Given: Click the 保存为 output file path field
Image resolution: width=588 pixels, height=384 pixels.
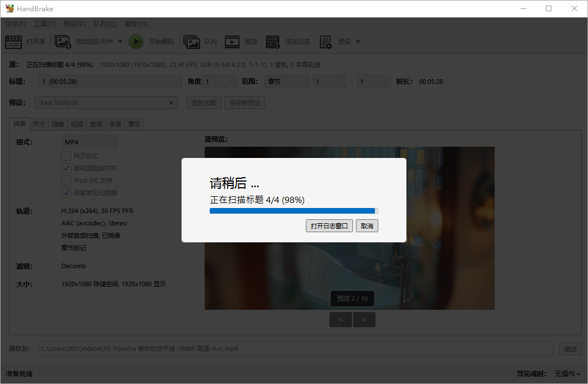Looking at the screenshot, I should pyautogui.click(x=296, y=349).
